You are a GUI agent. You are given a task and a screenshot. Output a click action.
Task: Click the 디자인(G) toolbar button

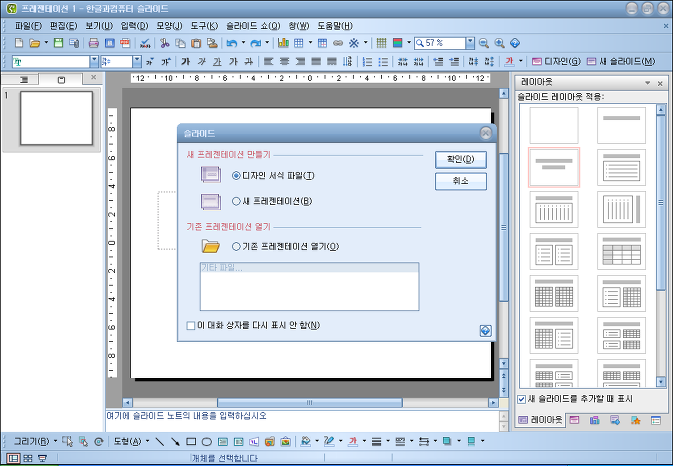[556, 62]
